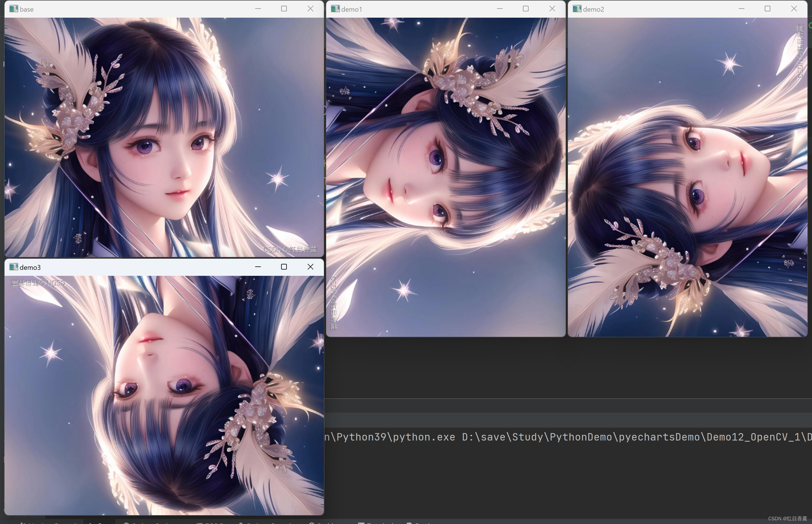The width and height of the screenshot is (812, 524).
Task: Maximize the base window
Action: click(x=284, y=9)
